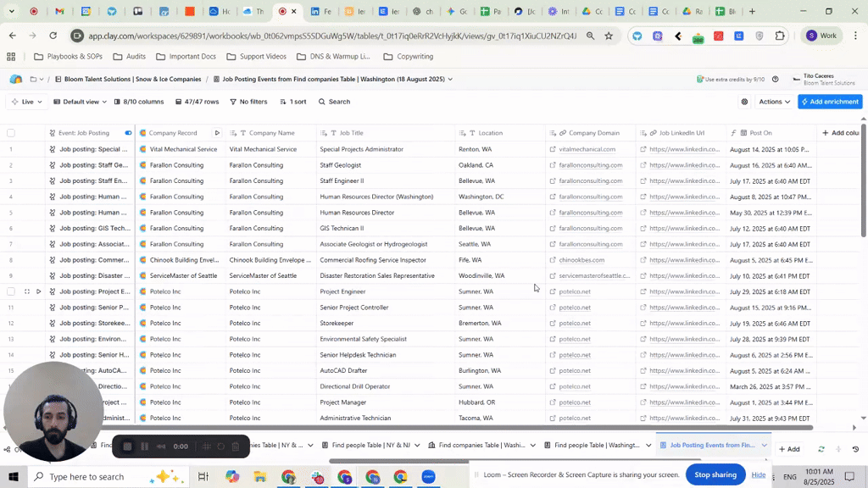Click the help question mark icon
Viewport: 868px width, 488px height.
pos(775,79)
